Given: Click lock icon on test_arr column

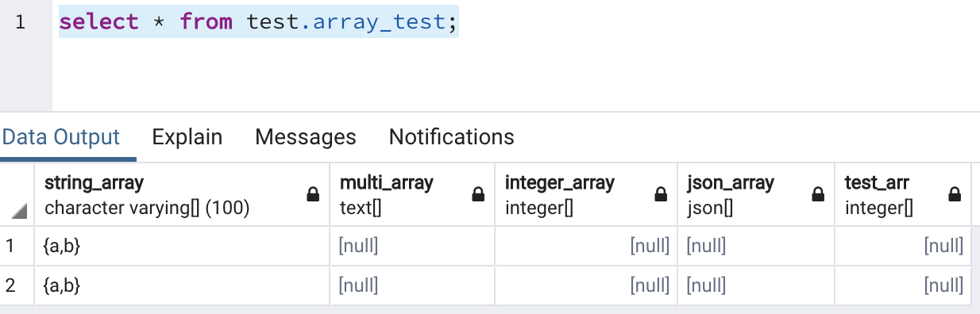Looking at the screenshot, I should point(955,194).
